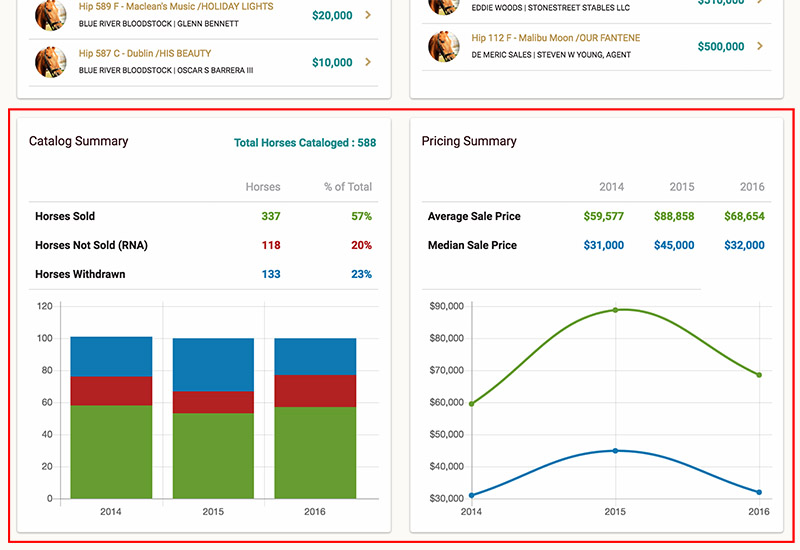Click horse thumbnail for Hip 589 F
The width and height of the screenshot is (800, 550).
51,15
